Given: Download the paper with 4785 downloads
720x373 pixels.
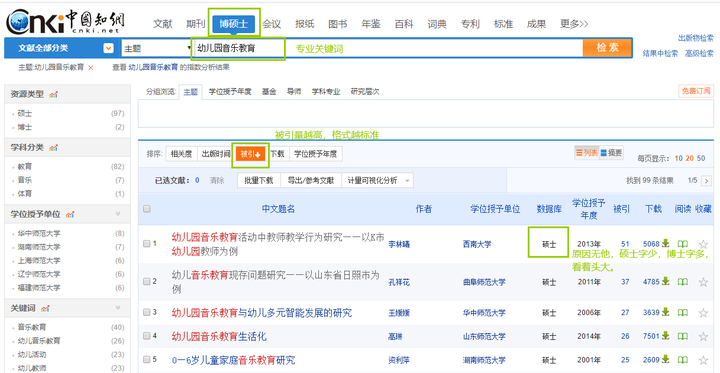Looking at the screenshot, I should point(665,282).
